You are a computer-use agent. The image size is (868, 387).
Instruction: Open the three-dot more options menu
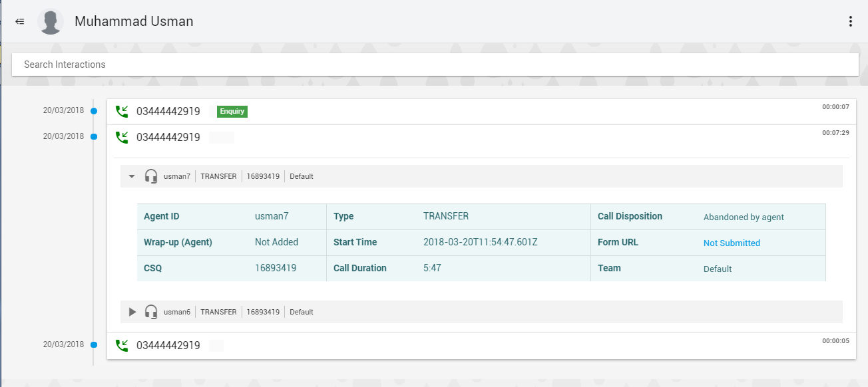click(850, 21)
